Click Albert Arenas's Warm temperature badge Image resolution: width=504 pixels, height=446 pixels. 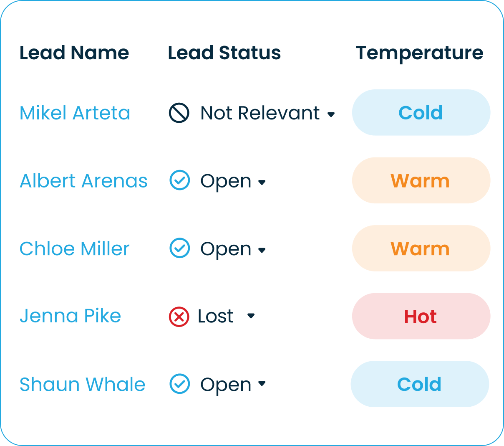(421, 180)
